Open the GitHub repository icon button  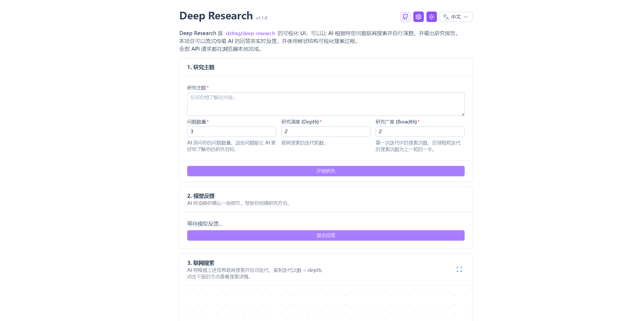(405, 17)
